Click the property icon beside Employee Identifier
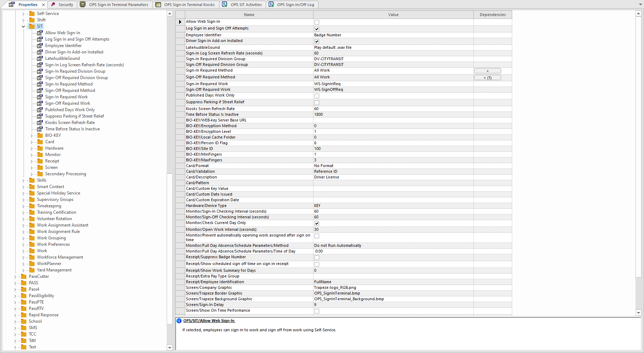 pos(40,46)
